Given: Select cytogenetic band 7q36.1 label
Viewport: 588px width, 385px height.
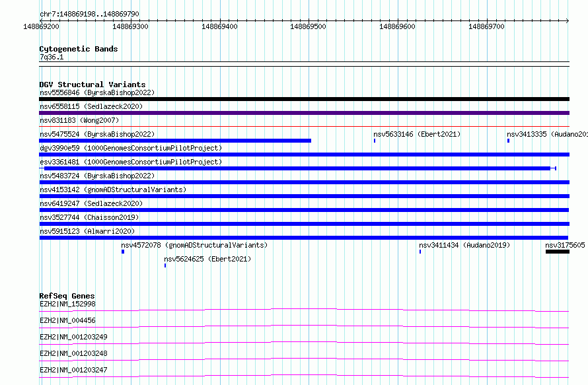Looking at the screenshot, I should click(x=52, y=57).
